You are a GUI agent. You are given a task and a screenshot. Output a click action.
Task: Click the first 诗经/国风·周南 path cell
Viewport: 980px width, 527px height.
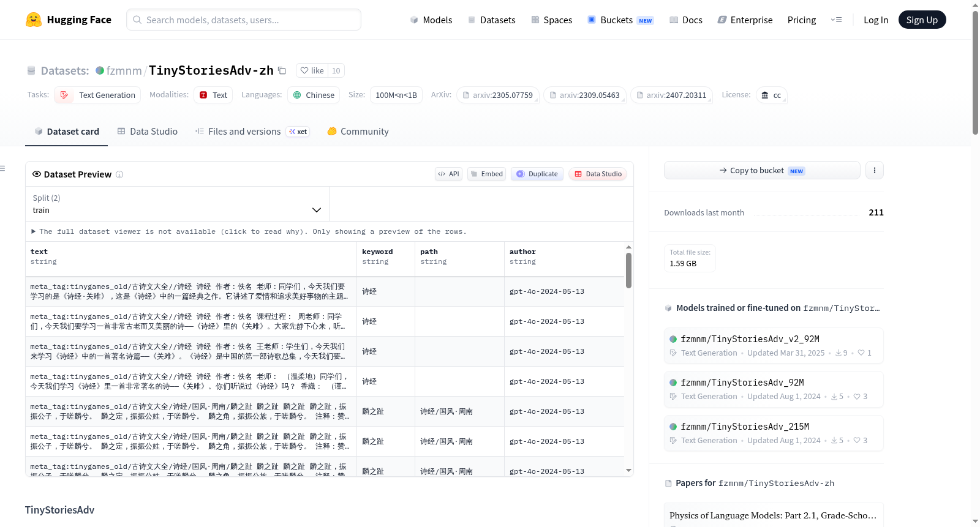(x=460, y=411)
